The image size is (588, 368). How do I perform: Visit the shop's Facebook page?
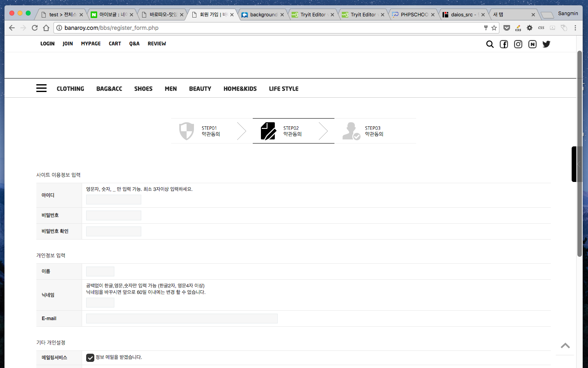(504, 44)
